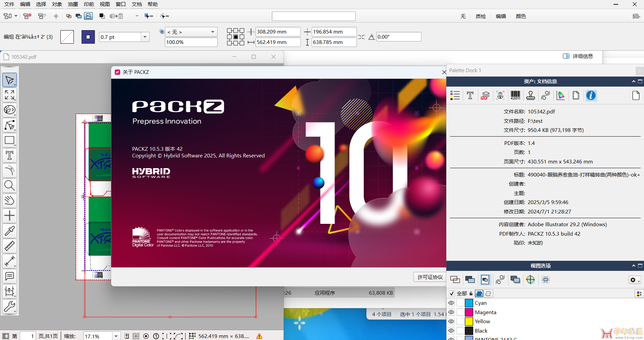Image resolution: width=644 pixels, height=340 pixels.
Task: Select the crop page box tool
Action: pyautogui.click(x=9, y=291)
